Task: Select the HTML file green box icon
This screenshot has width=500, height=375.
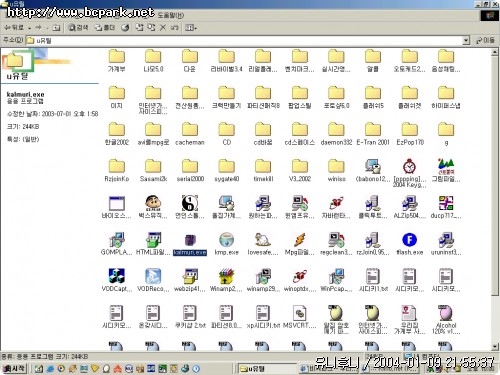Action: tap(153, 240)
